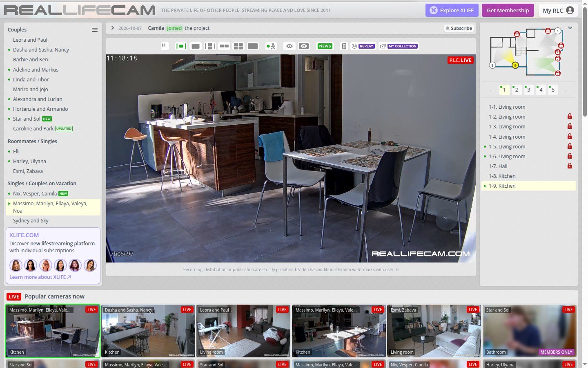Click the lock icon beside 1-2. Living room
Viewport: 588px width, 368px height.
point(570,117)
